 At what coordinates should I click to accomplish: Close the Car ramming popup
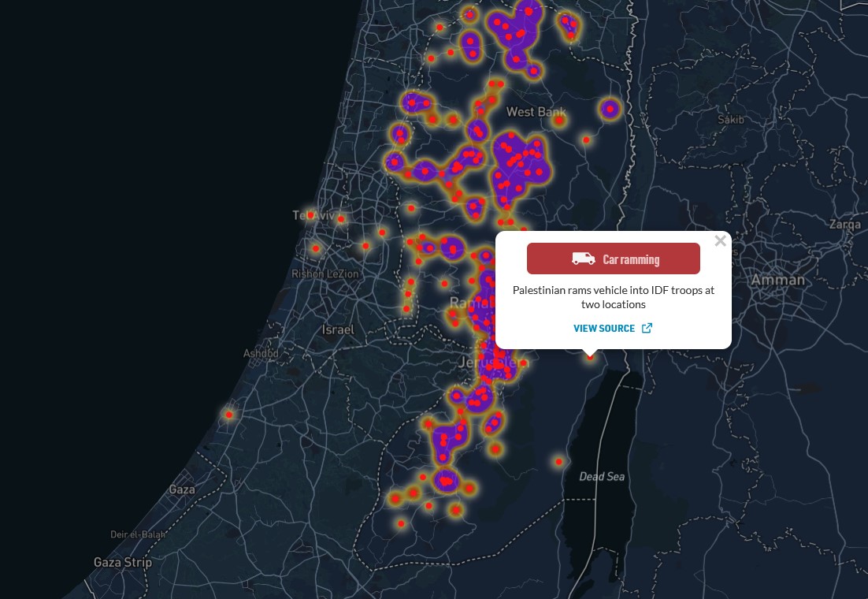[x=720, y=241]
